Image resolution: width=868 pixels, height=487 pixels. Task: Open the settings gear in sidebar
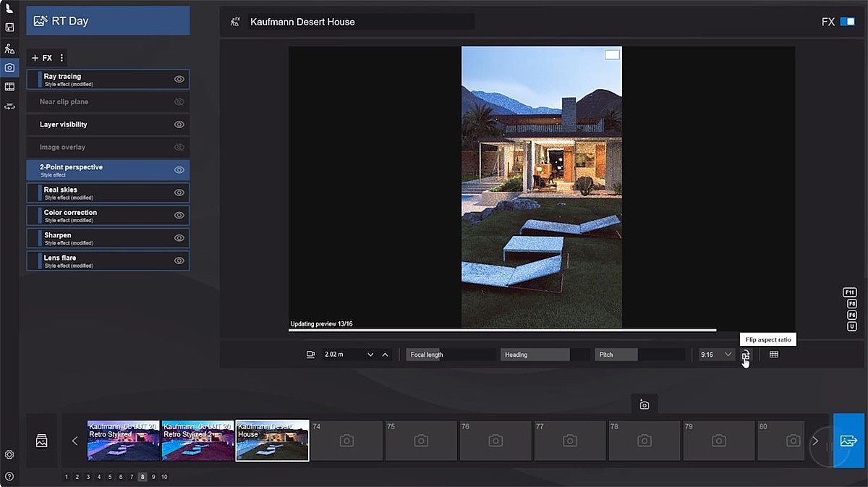coord(9,454)
